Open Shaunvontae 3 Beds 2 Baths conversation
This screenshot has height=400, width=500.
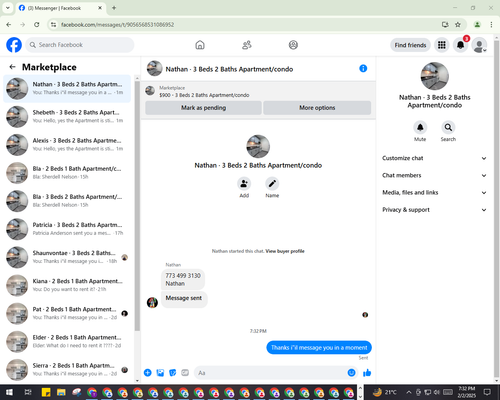(67, 257)
